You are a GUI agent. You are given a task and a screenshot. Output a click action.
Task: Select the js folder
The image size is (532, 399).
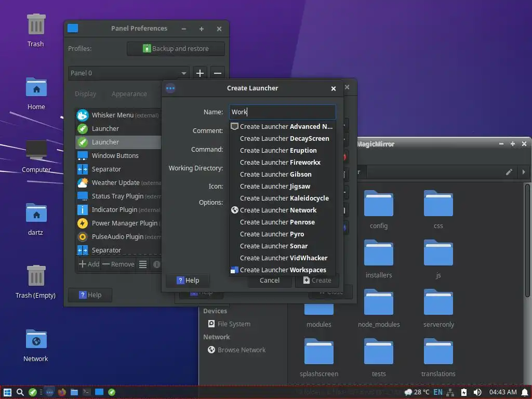[438, 259]
